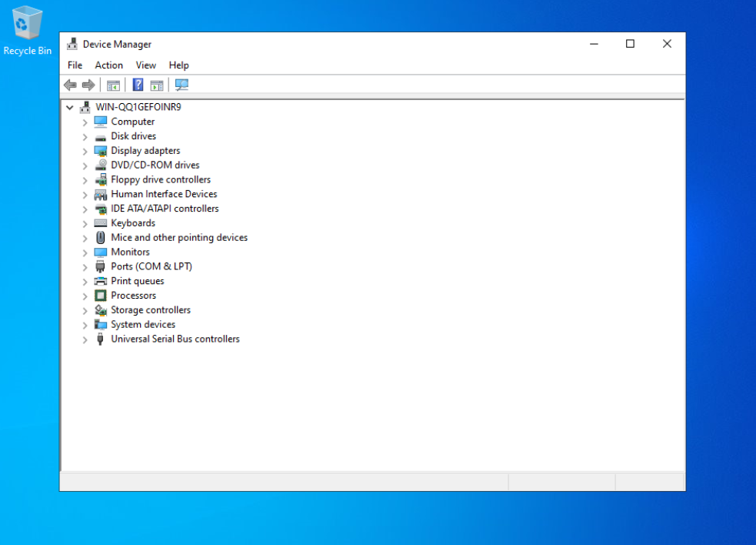Click the Monitors category icon

tap(100, 252)
